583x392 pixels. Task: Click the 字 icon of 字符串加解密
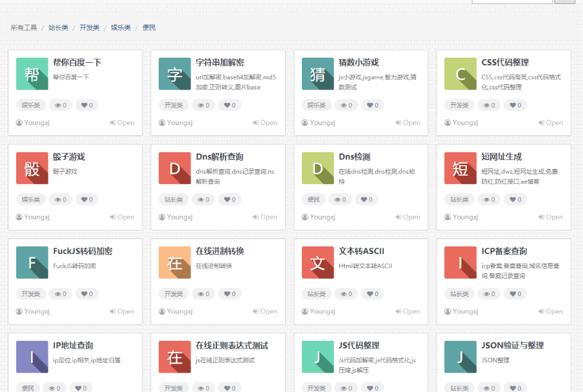click(x=174, y=74)
